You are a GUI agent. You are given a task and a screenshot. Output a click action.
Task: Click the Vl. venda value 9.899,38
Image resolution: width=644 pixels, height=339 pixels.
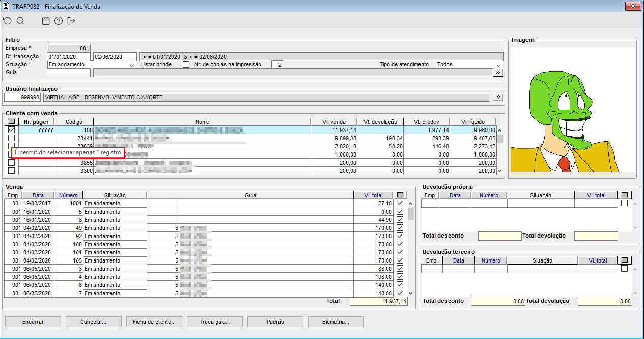click(x=334, y=138)
